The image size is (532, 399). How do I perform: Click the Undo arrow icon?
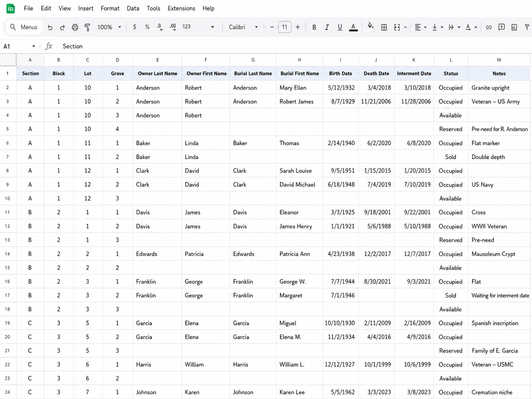pyautogui.click(x=50, y=27)
